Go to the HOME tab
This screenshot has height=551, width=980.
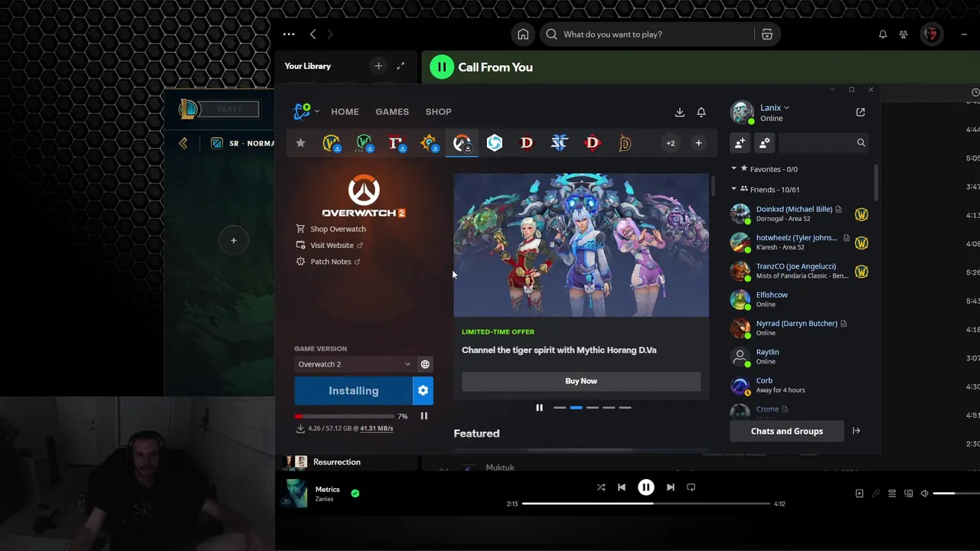tap(345, 112)
